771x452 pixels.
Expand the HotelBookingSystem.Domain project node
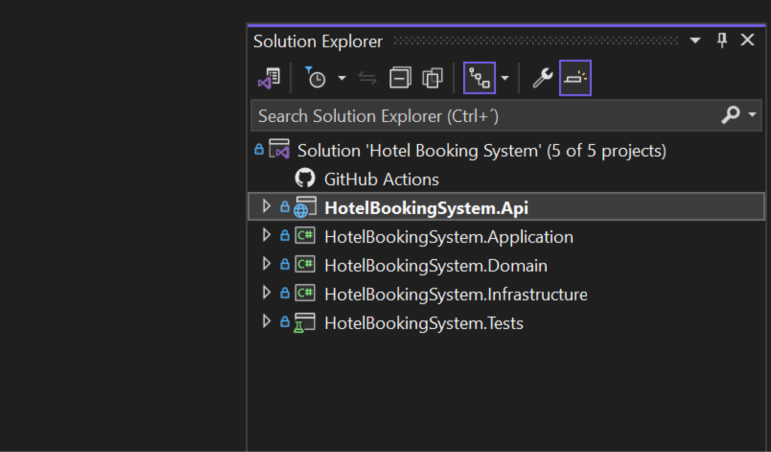click(266, 265)
